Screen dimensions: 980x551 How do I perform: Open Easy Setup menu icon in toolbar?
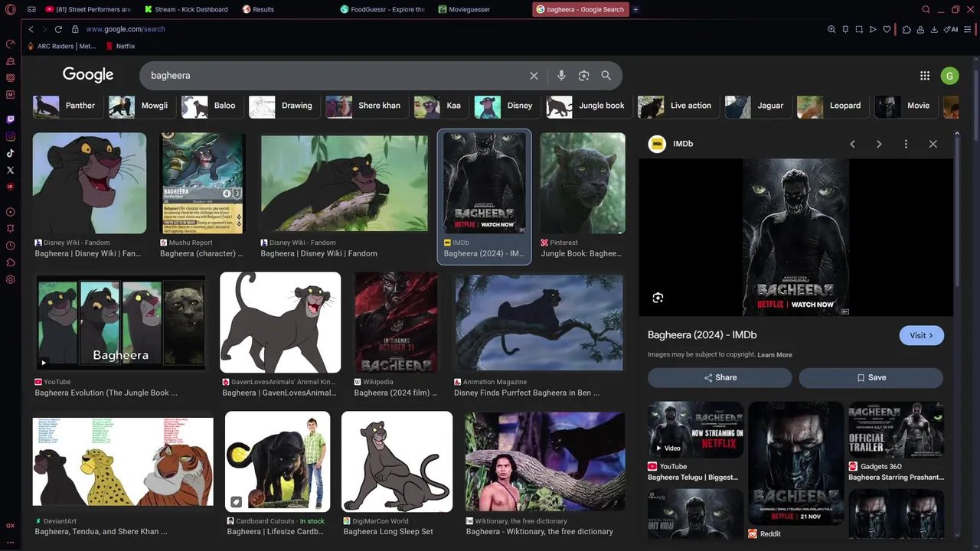click(969, 29)
